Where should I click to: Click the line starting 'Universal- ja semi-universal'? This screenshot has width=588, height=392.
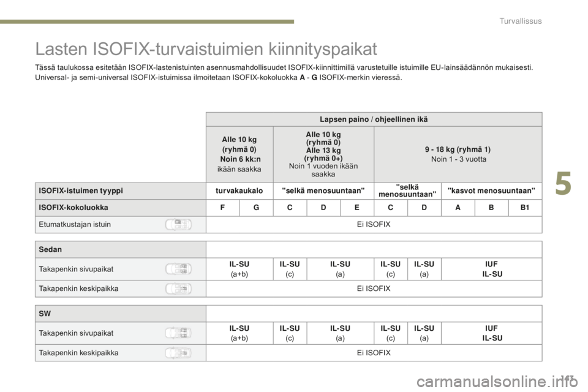(x=219, y=78)
